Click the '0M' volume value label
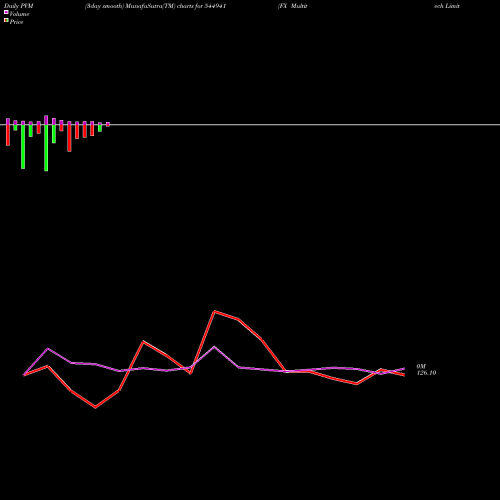This screenshot has width=500, height=500. (421, 366)
